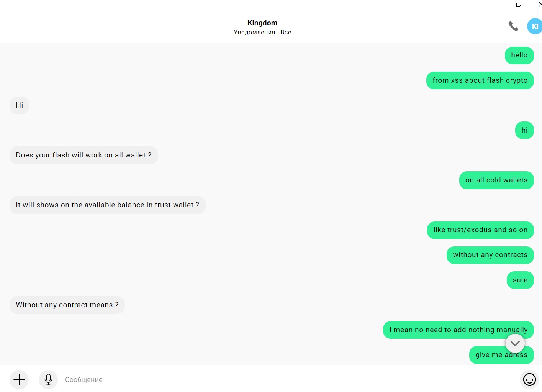Record a voice message with microphone
Screen dimensions: 542x392
[x=48, y=380]
